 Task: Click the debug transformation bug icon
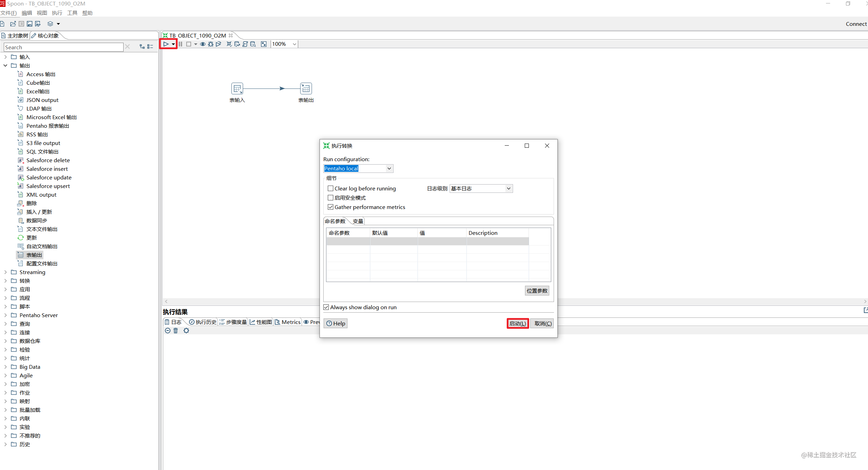pyautogui.click(x=211, y=44)
